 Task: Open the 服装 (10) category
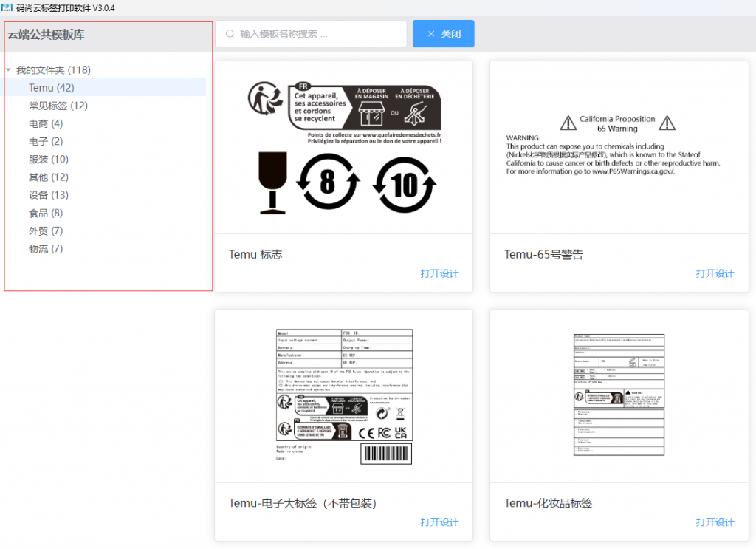[49, 159]
